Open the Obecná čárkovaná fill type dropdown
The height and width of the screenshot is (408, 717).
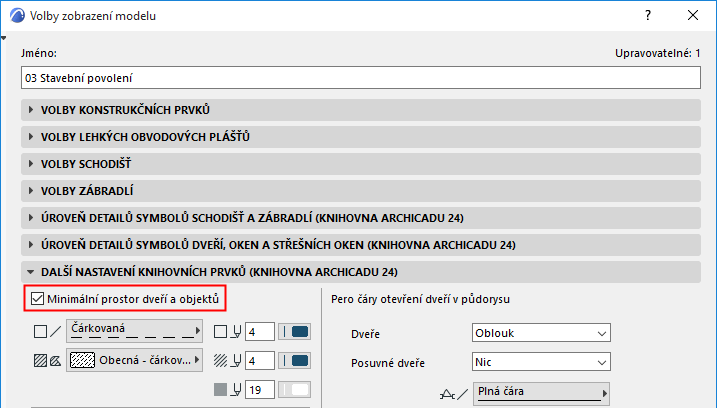pyautogui.click(x=133, y=360)
